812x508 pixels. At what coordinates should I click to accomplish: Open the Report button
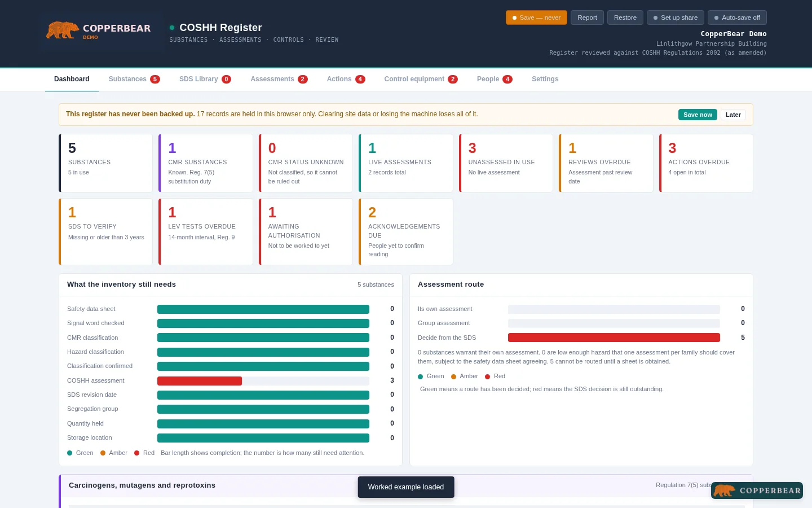pos(587,17)
